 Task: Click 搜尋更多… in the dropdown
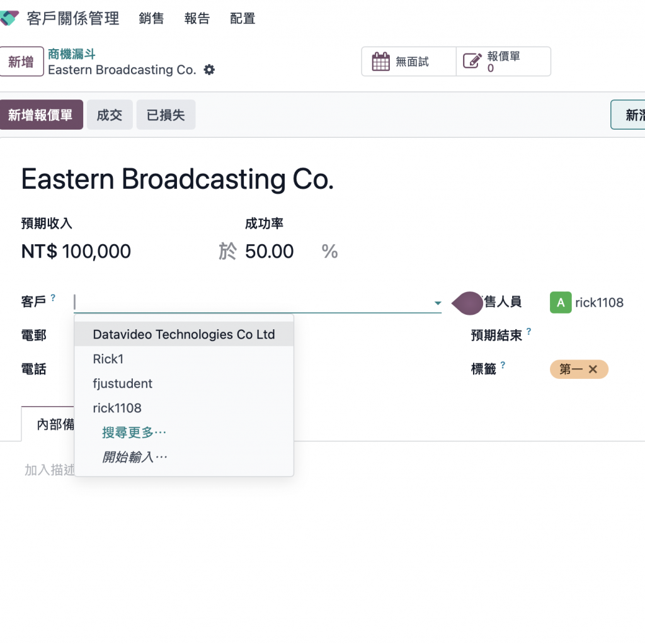point(134,432)
